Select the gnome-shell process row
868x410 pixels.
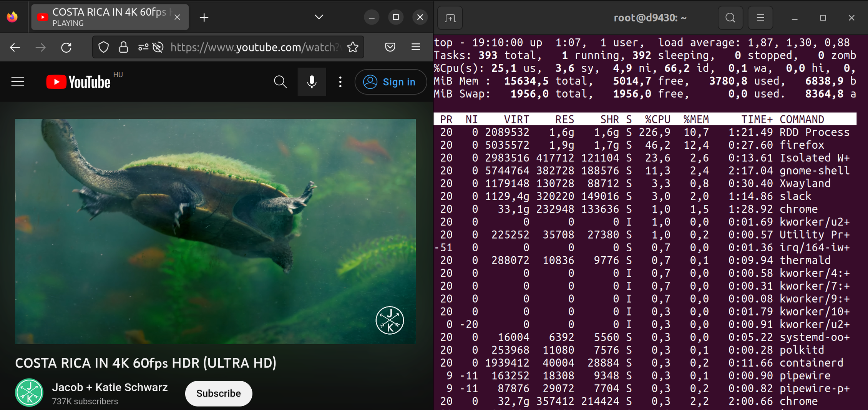pyautogui.click(x=645, y=171)
